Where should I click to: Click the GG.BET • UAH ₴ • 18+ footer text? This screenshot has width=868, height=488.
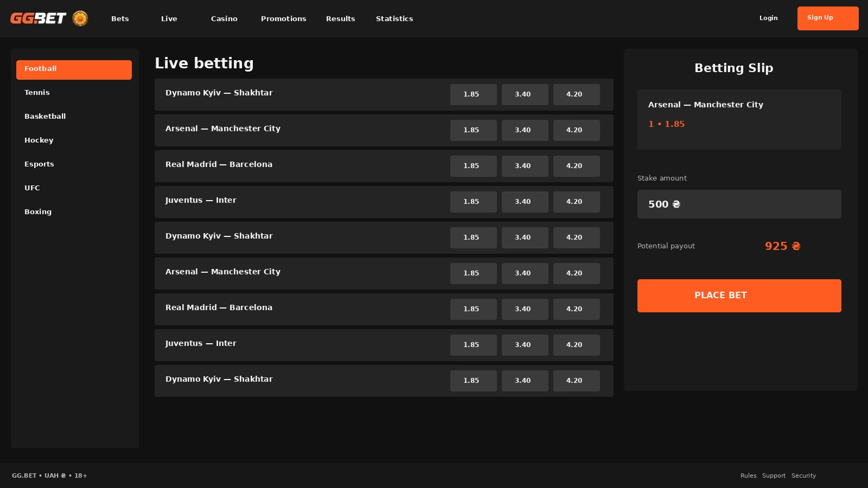point(49,476)
